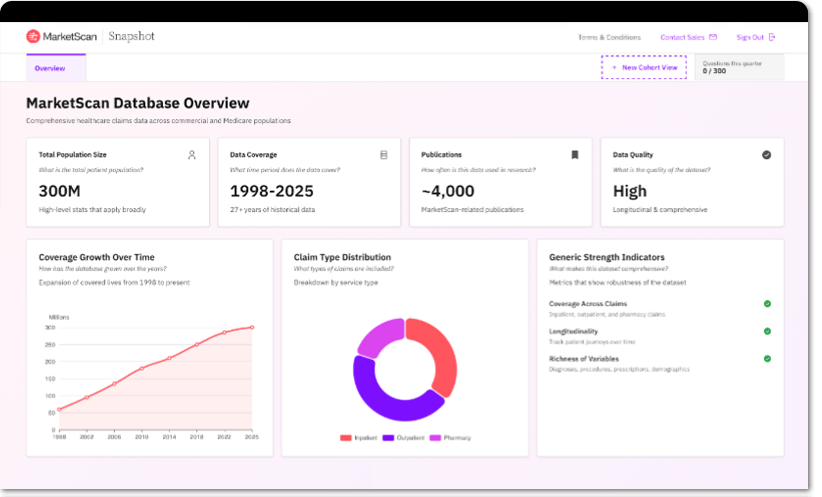Click green check for Richness of Variables
Viewport: 822px width, 497px height.
tap(767, 359)
